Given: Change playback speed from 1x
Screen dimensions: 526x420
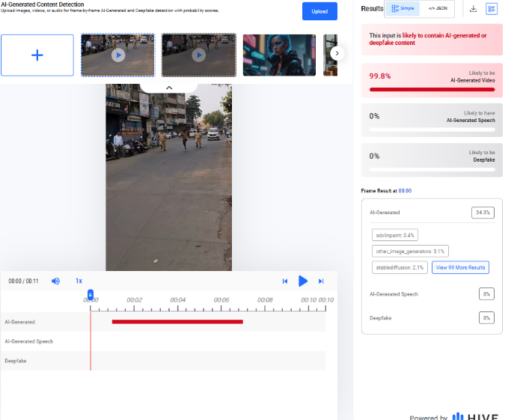Looking at the screenshot, I should click(79, 281).
